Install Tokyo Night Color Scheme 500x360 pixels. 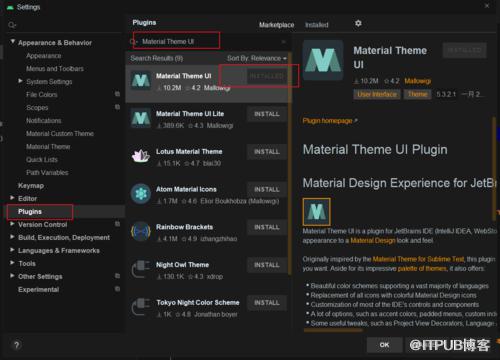tap(267, 303)
